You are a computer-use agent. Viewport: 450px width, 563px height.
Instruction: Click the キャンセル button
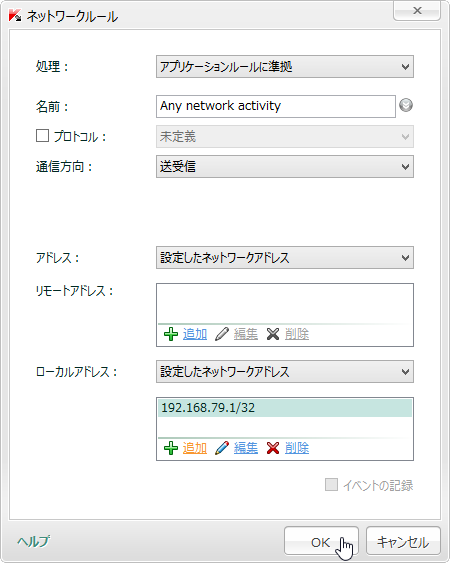click(403, 541)
